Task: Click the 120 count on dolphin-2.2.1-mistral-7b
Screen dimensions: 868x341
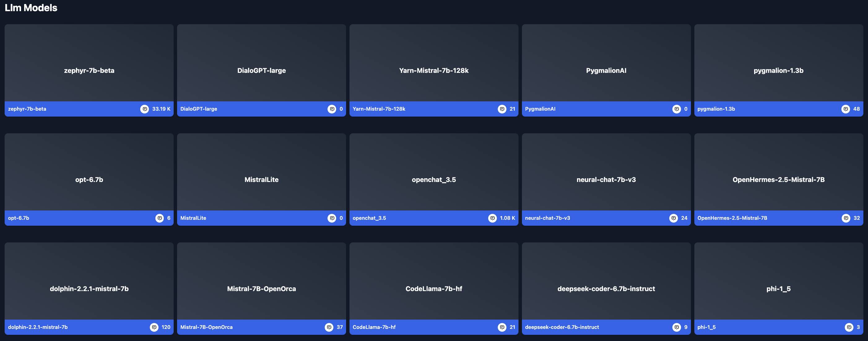Action: pos(166,327)
